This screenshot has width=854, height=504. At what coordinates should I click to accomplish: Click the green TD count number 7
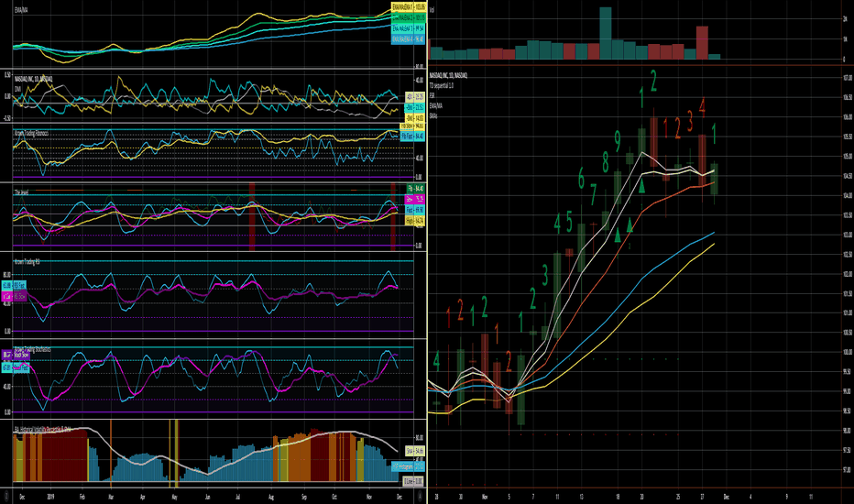[593, 194]
